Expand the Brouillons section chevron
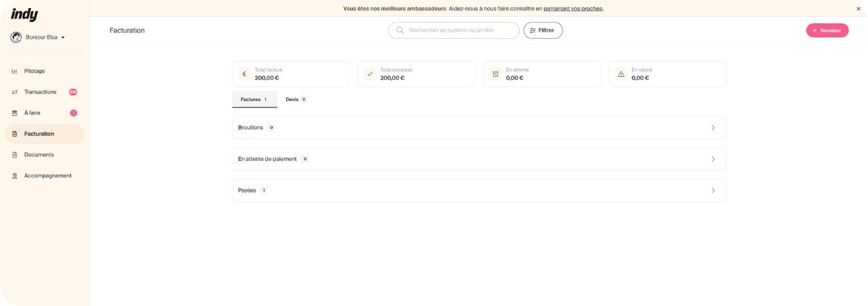 coord(712,128)
